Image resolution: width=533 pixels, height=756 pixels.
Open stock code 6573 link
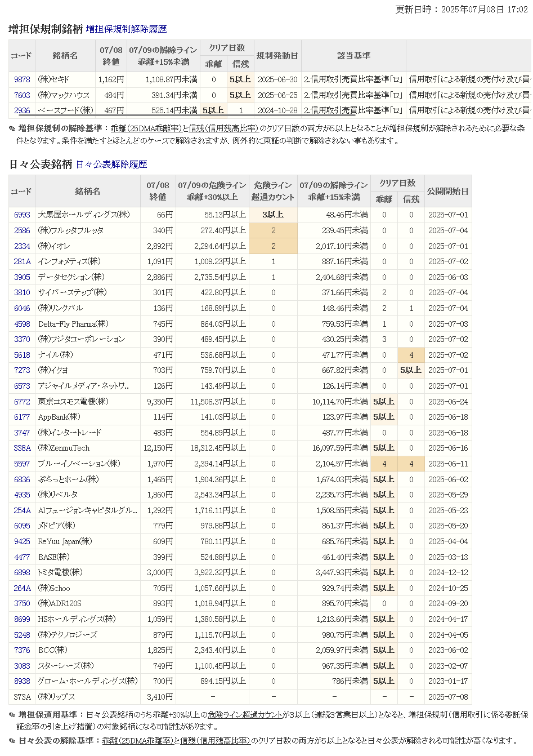coord(22,386)
